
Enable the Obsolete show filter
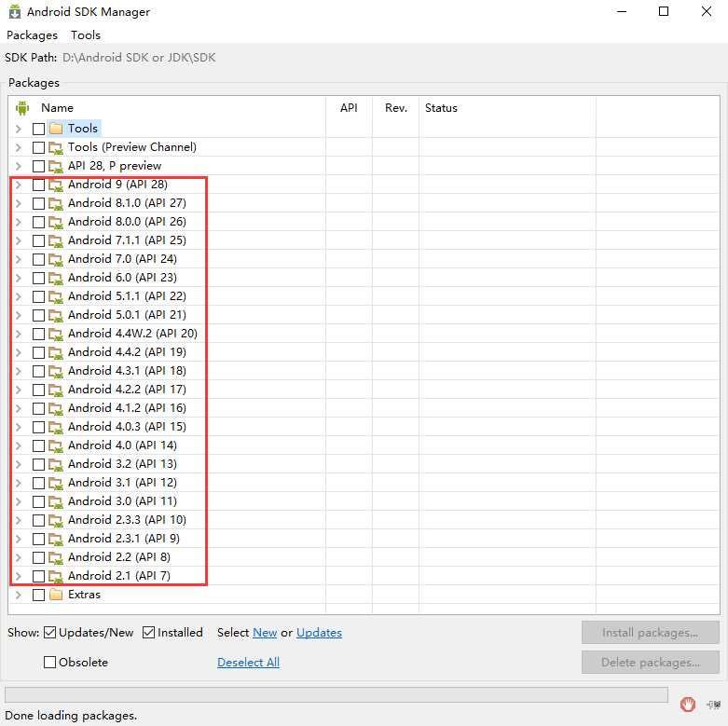click(x=49, y=662)
